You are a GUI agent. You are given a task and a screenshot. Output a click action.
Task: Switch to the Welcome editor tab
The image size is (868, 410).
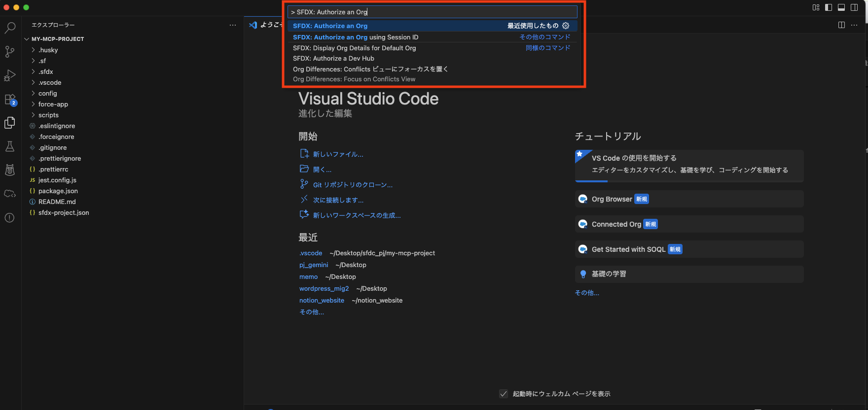(265, 25)
